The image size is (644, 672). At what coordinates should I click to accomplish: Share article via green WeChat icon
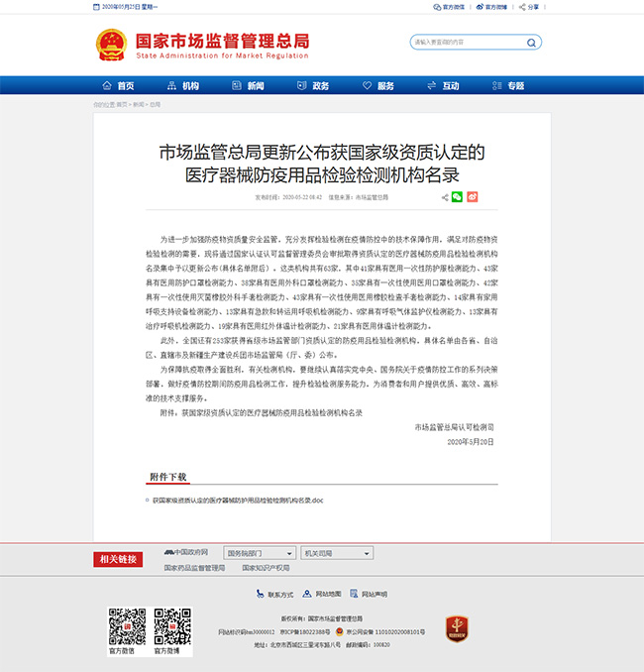coord(457,197)
